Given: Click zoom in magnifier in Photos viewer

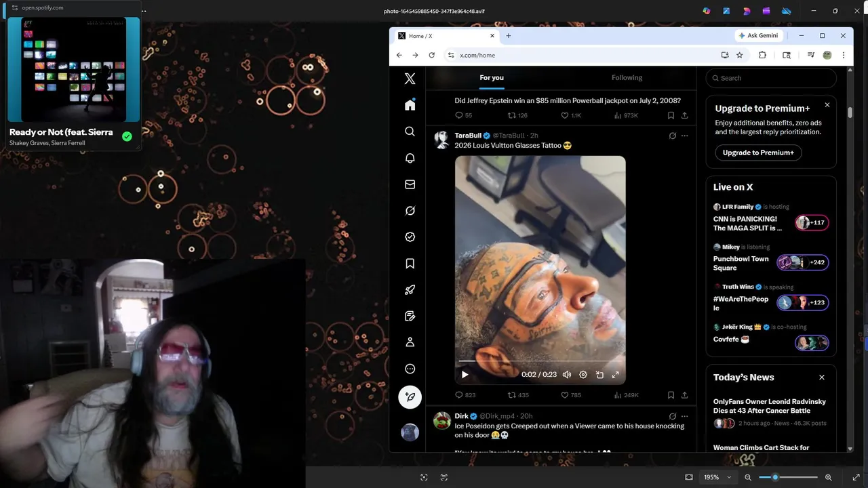Looking at the screenshot, I should [828, 477].
